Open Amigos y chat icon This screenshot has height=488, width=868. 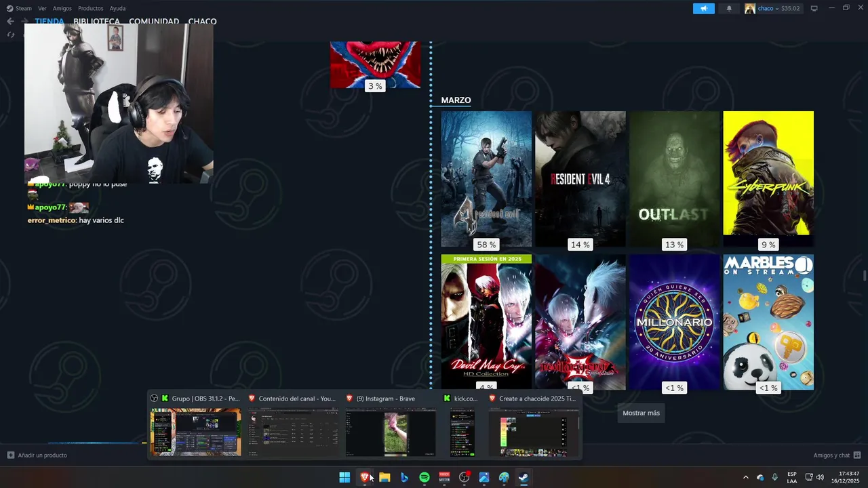point(857,455)
